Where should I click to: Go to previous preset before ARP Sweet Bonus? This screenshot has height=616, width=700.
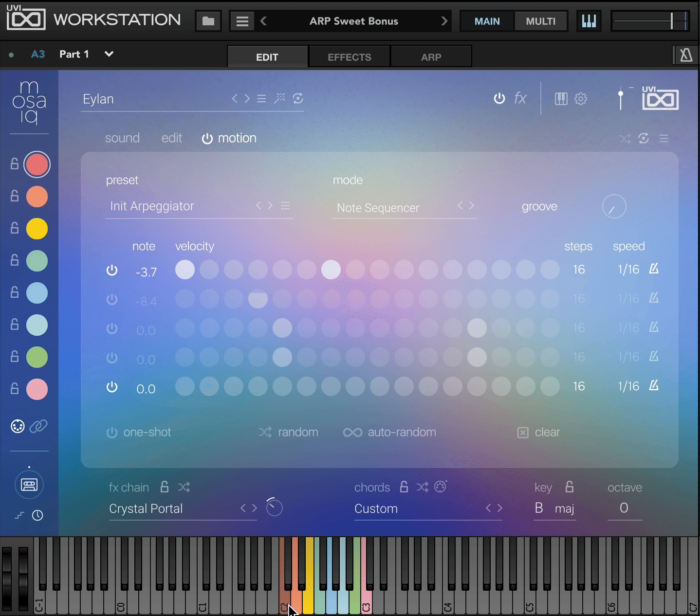[263, 21]
